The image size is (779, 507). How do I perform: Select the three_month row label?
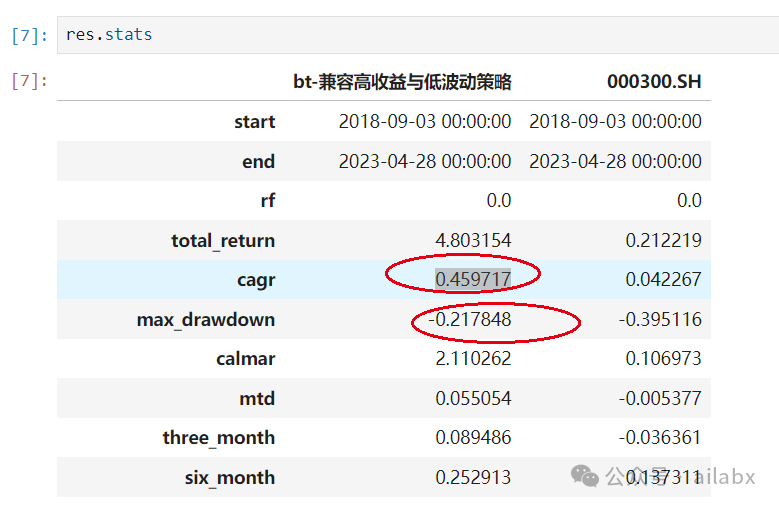219,438
